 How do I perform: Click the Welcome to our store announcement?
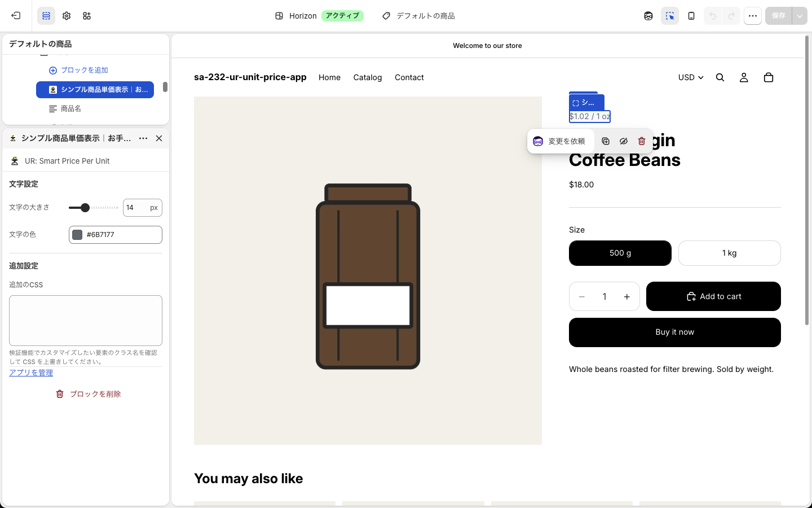click(487, 46)
